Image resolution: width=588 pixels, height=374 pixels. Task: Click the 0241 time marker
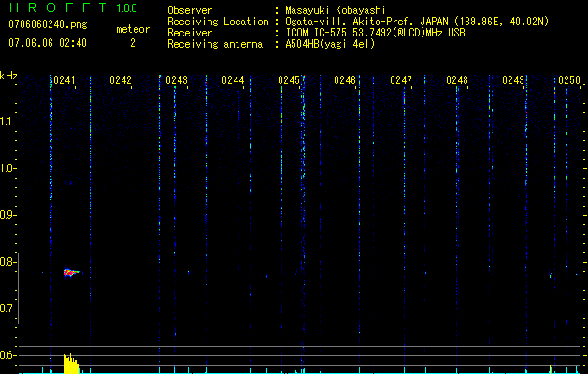point(64,80)
